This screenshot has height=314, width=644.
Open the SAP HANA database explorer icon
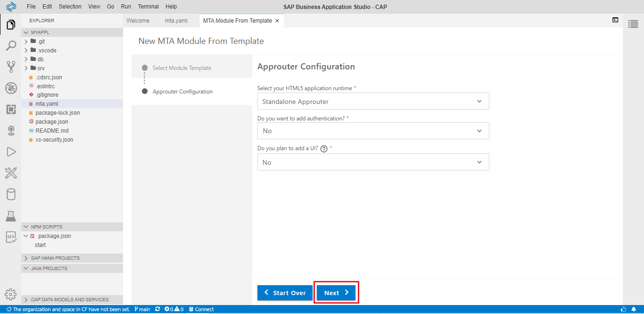coord(10,195)
